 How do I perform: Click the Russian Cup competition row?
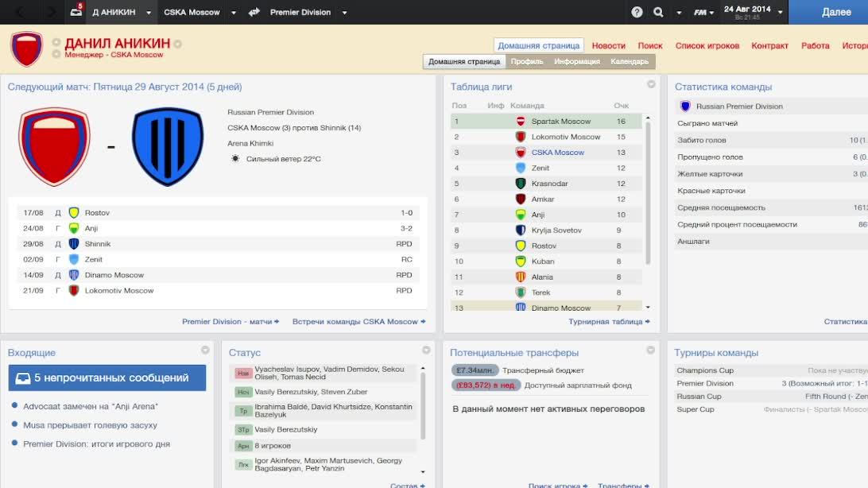[771, 396]
